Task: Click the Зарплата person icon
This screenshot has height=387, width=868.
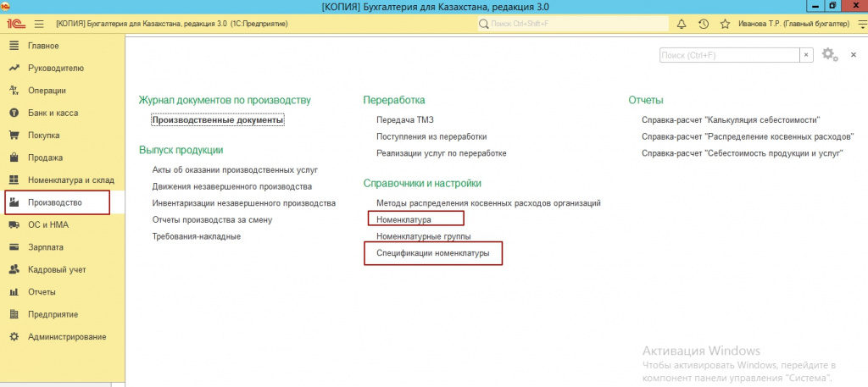Action: [15, 247]
